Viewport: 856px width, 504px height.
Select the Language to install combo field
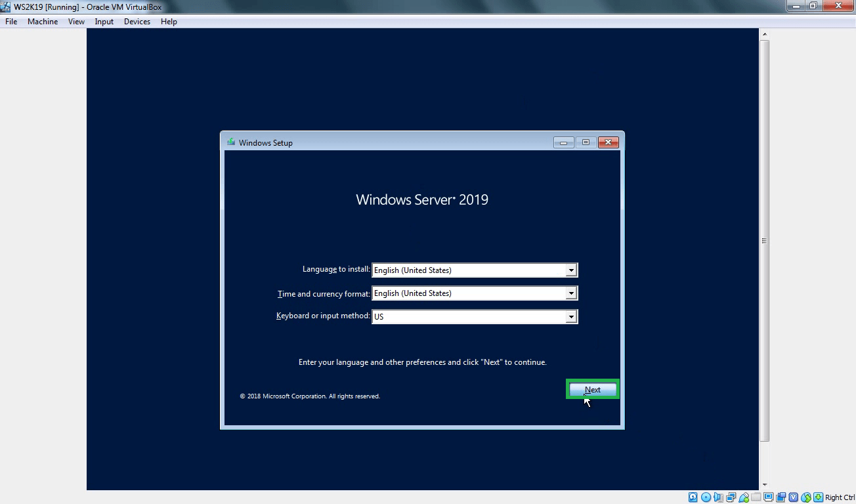click(x=475, y=270)
